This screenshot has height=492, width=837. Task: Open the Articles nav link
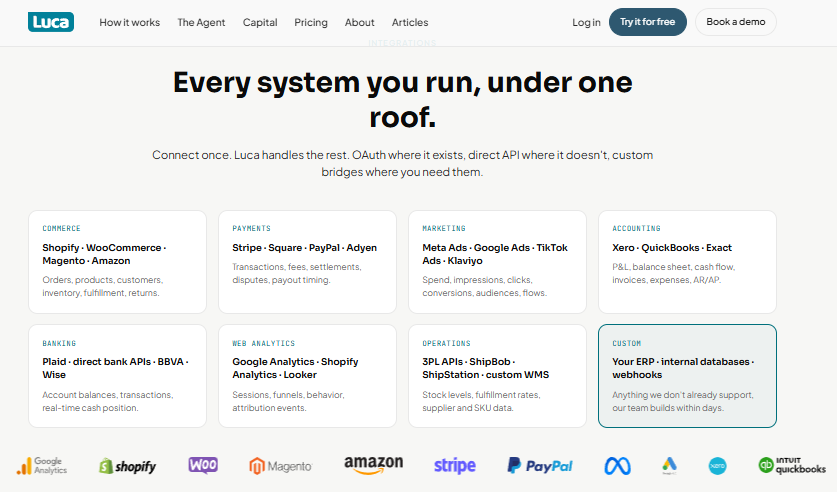(410, 22)
